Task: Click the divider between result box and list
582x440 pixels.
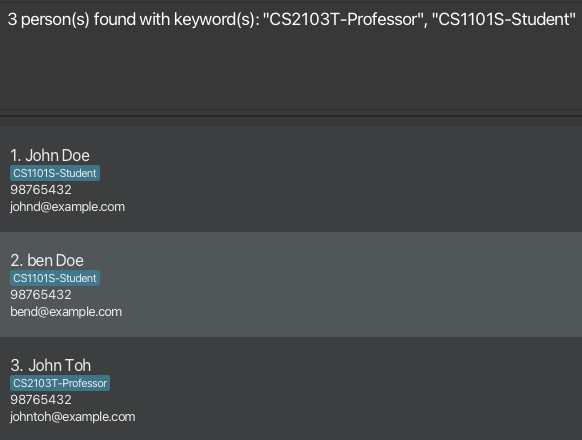Action: 291,113
